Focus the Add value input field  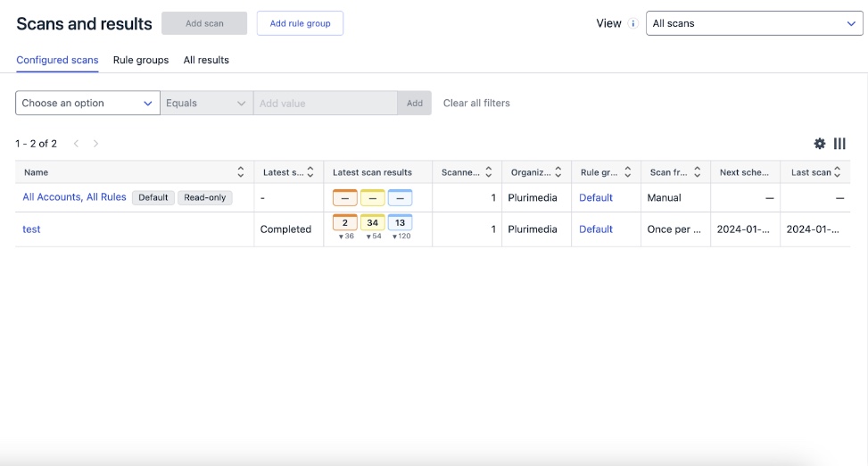pyautogui.click(x=325, y=103)
